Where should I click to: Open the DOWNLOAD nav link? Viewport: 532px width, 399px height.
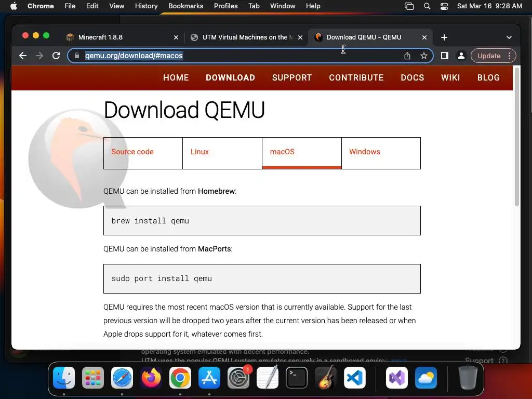coord(230,78)
